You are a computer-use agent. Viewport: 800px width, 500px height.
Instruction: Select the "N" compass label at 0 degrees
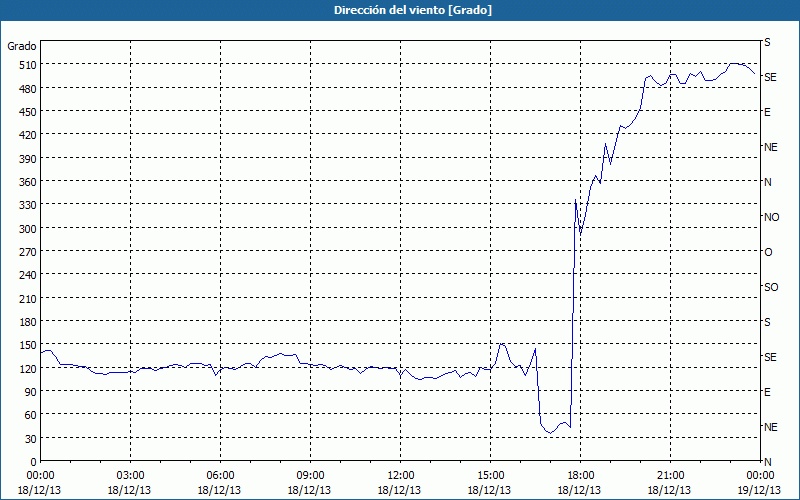pos(767,462)
